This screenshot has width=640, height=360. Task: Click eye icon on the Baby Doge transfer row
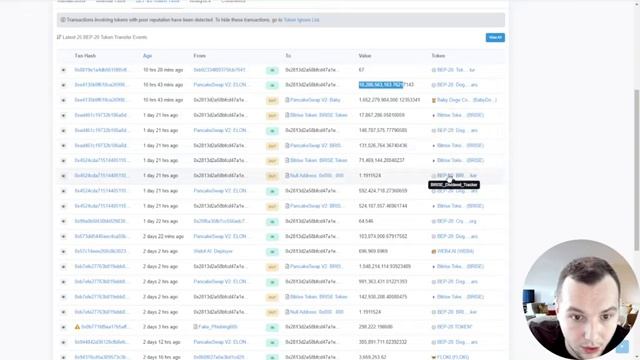pos(63,100)
